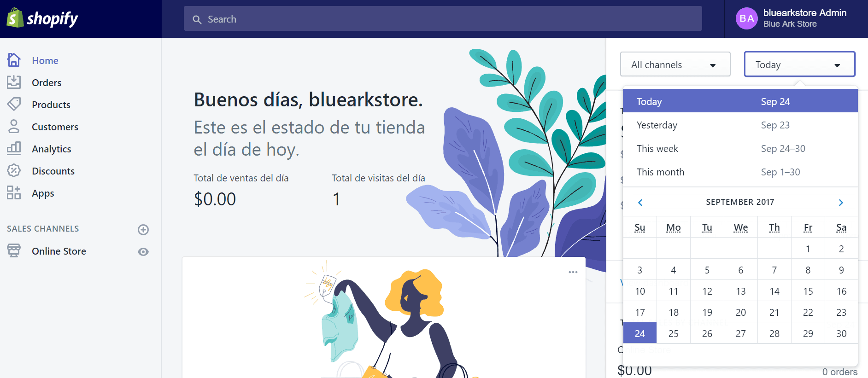Pick September 5 in the calendar
The image size is (868, 378).
click(x=707, y=269)
